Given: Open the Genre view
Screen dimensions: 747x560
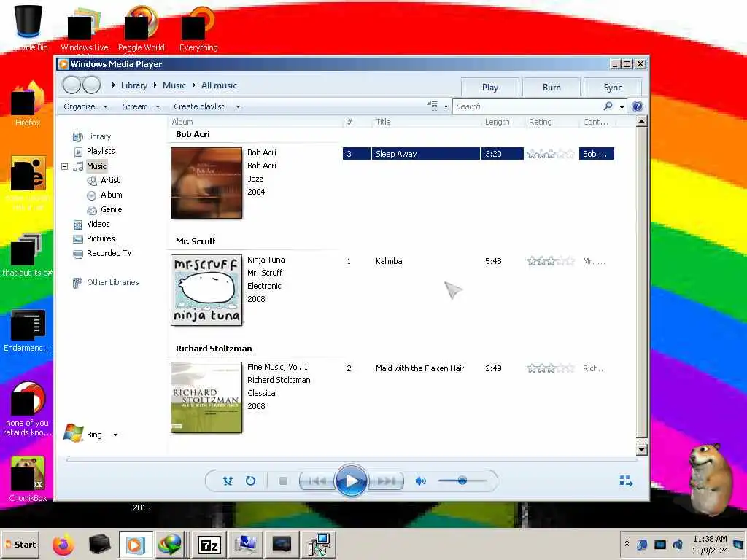Looking at the screenshot, I should pyautogui.click(x=111, y=209).
